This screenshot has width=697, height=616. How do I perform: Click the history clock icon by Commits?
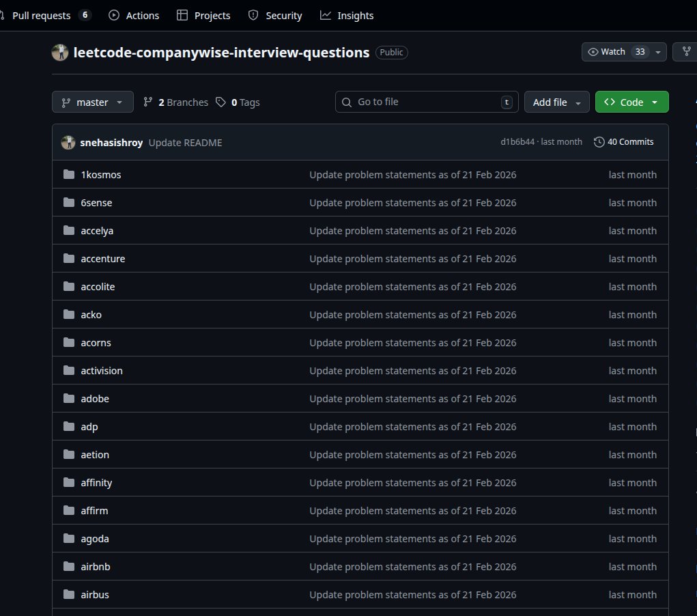pyautogui.click(x=599, y=142)
